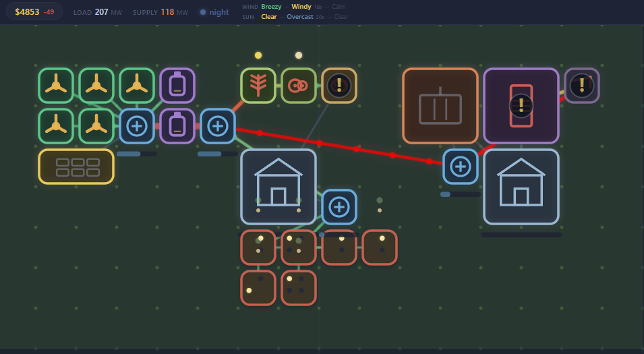
Task: Click the plus junction node at the red line's start
Action: [x=218, y=126]
